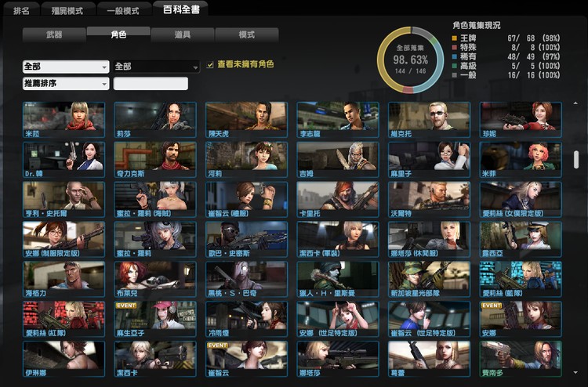The height and width of the screenshot is (387, 588).
Task: Open the 露西亞 character card
Action: (x=521, y=240)
